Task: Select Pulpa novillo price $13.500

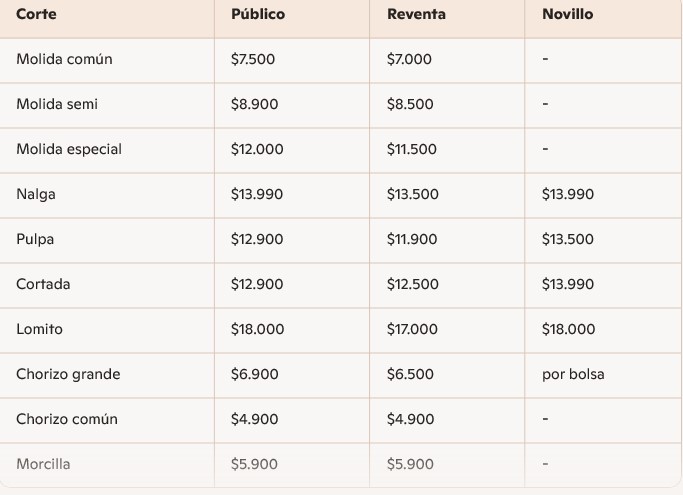Action: 567,239
